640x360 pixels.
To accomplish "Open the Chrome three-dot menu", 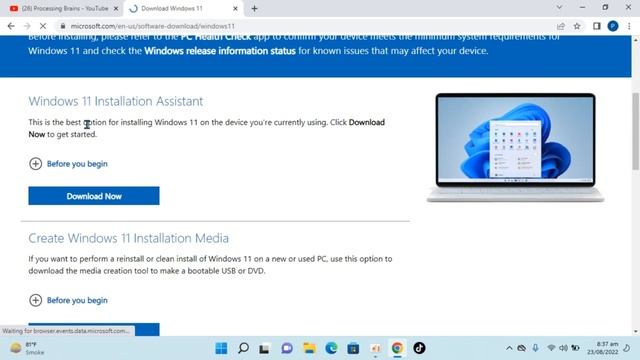I will 629,26.
